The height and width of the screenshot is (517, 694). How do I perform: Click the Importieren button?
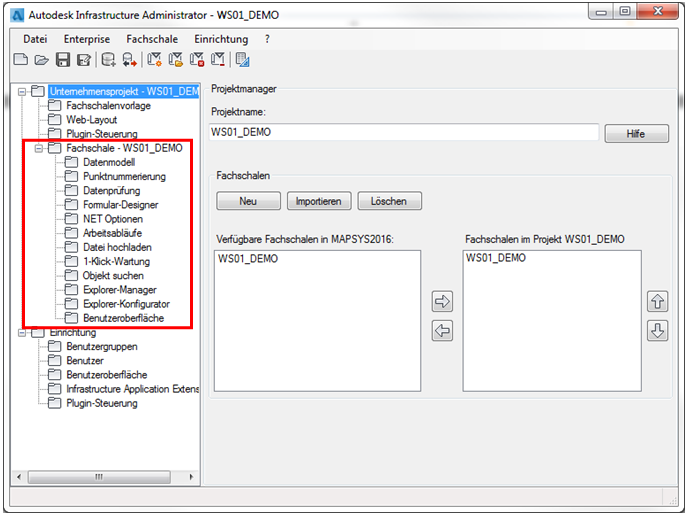[319, 201]
